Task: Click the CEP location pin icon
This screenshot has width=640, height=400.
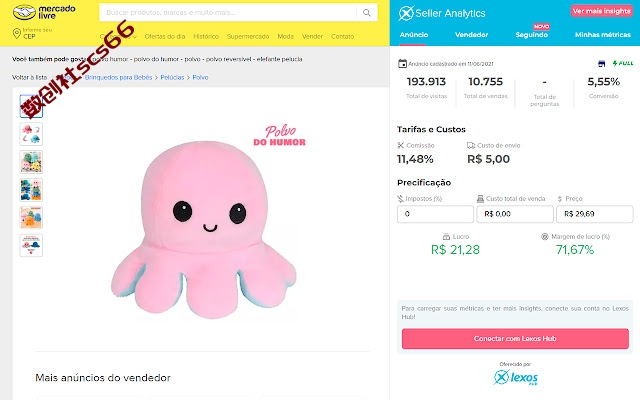Action: [x=17, y=33]
